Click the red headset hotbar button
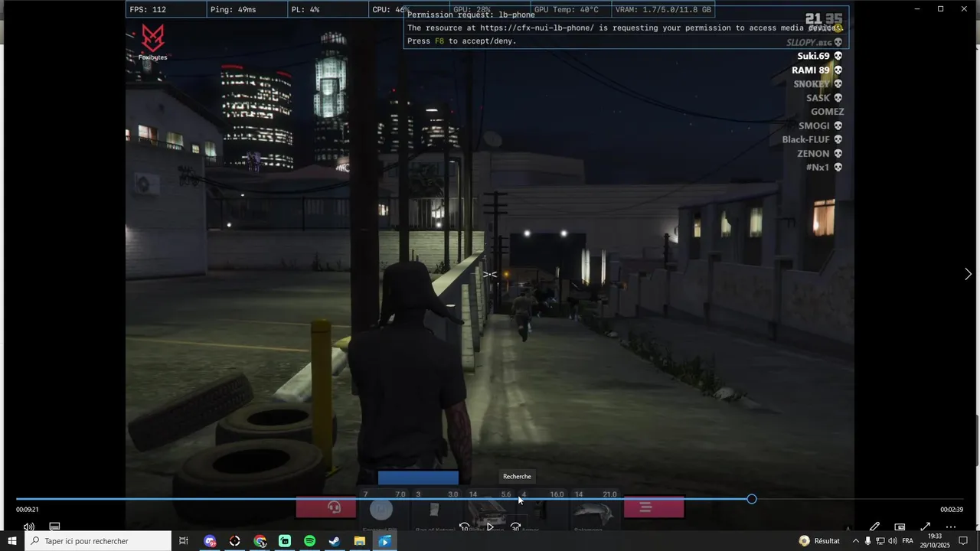980x551 pixels. 327,507
